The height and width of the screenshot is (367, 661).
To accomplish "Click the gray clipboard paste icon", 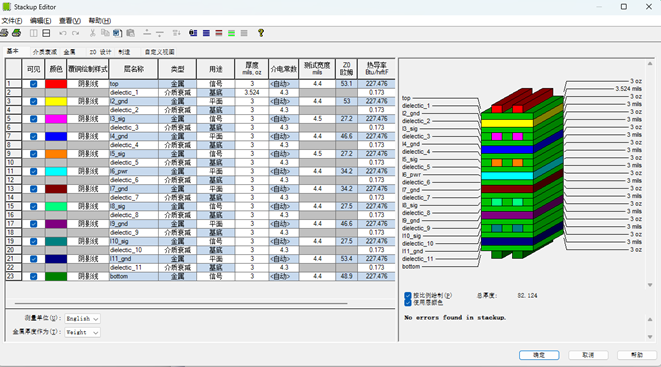I will click(130, 33).
